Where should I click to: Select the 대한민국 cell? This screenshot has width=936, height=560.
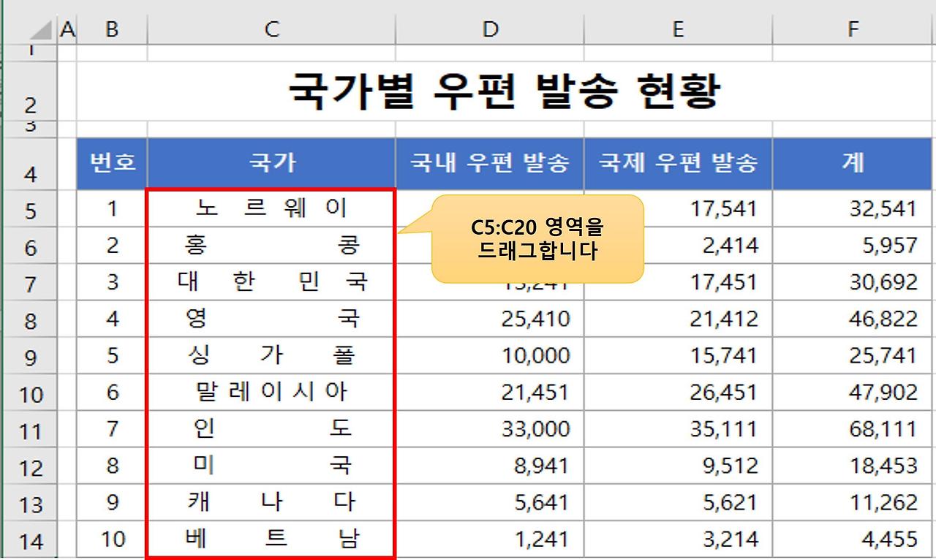271,281
